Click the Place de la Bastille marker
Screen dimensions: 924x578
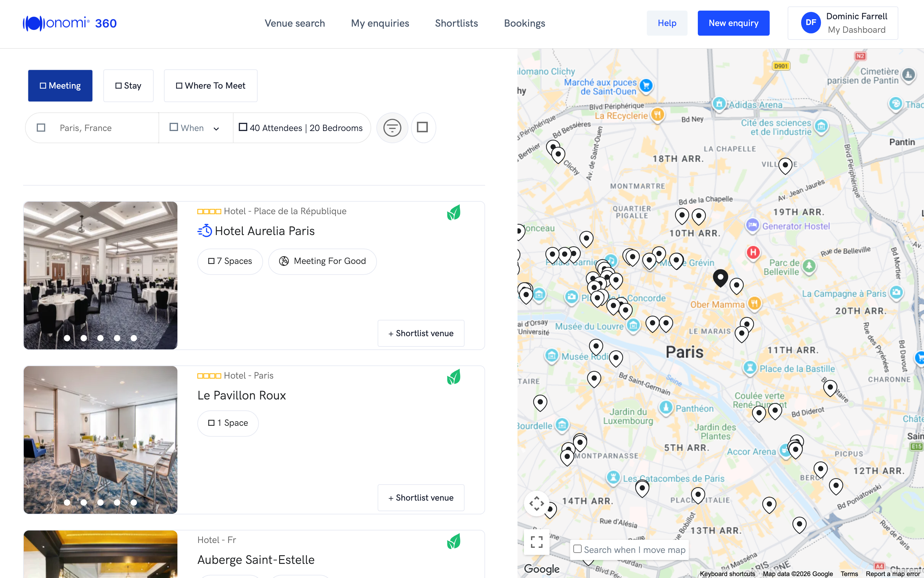(x=750, y=368)
